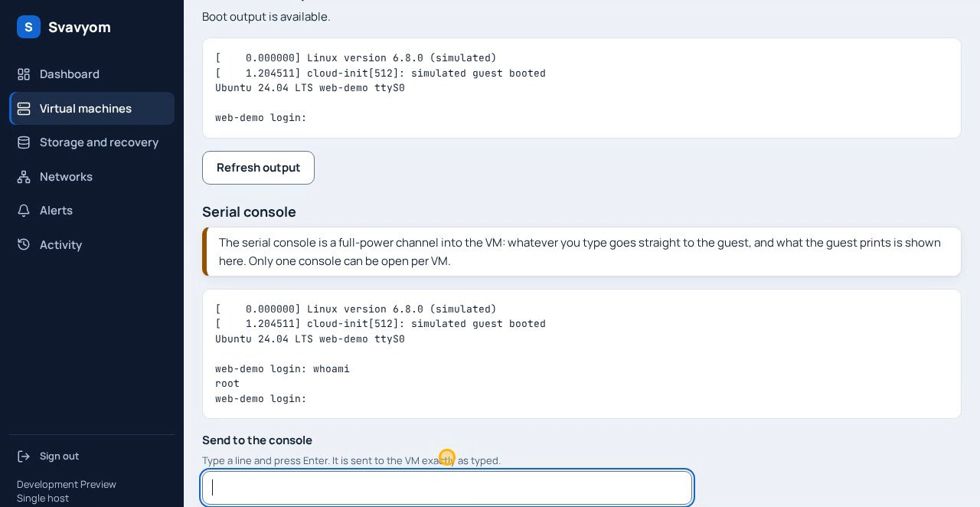Click the Activity history icon

pos(24,245)
